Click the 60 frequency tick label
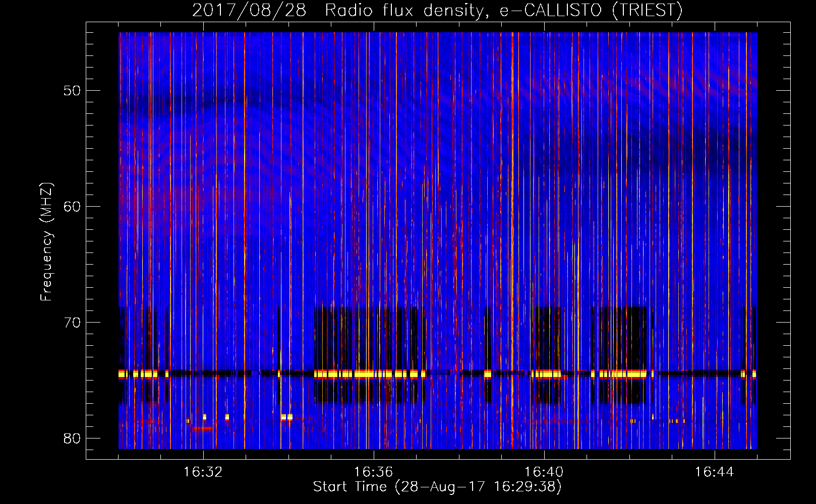The width and height of the screenshot is (816, 504). tap(72, 207)
